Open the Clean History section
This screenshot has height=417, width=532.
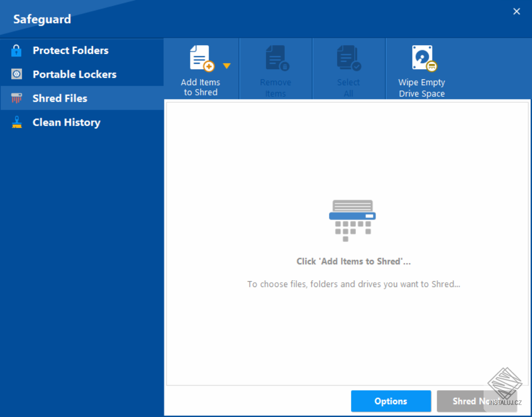click(x=66, y=122)
